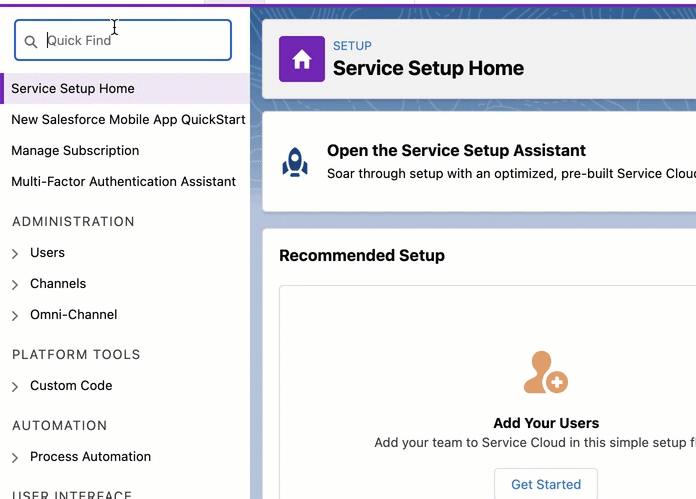Click the SETUP breadcrumb label
The image size is (696, 499).
tap(352, 46)
